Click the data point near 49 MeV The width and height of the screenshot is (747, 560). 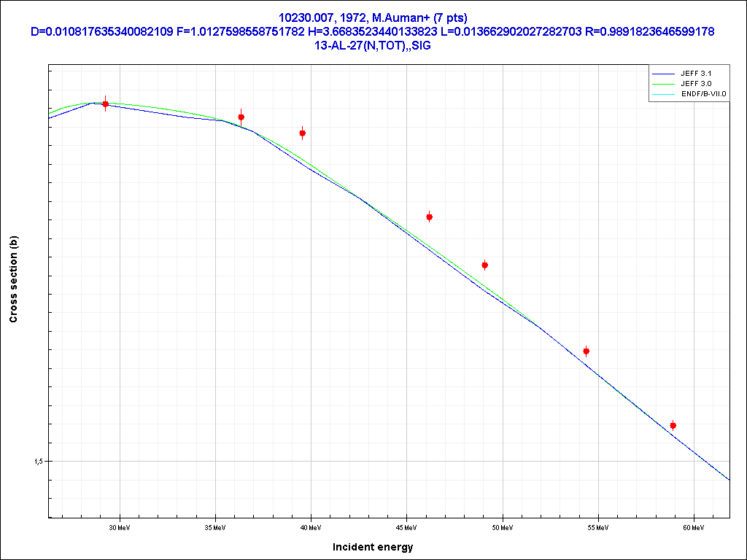point(485,265)
